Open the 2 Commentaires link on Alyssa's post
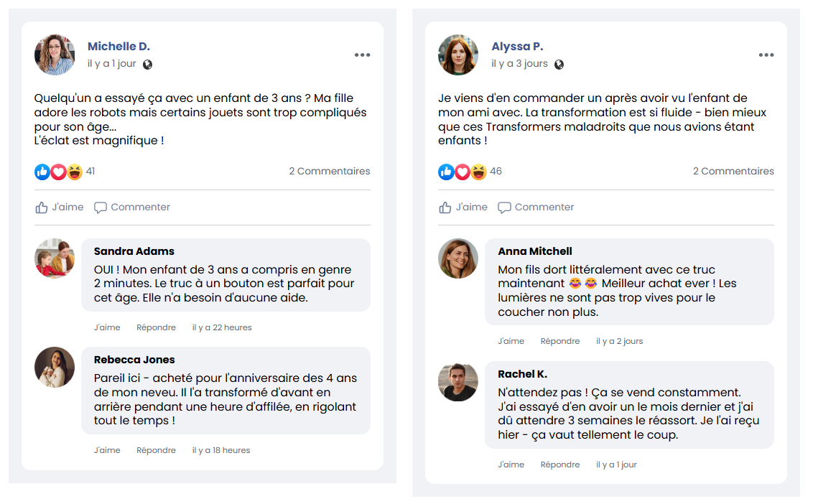 pyautogui.click(x=733, y=171)
